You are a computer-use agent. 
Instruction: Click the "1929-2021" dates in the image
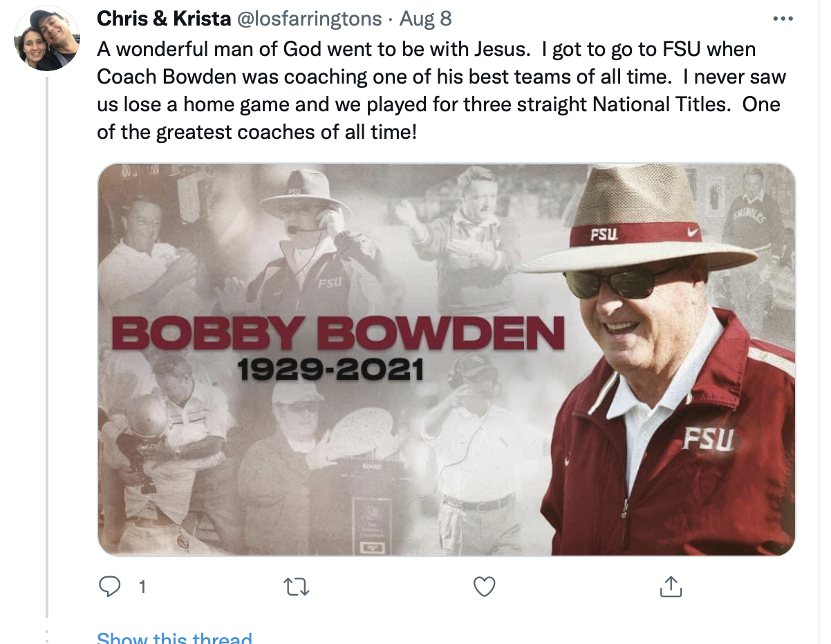click(330, 371)
